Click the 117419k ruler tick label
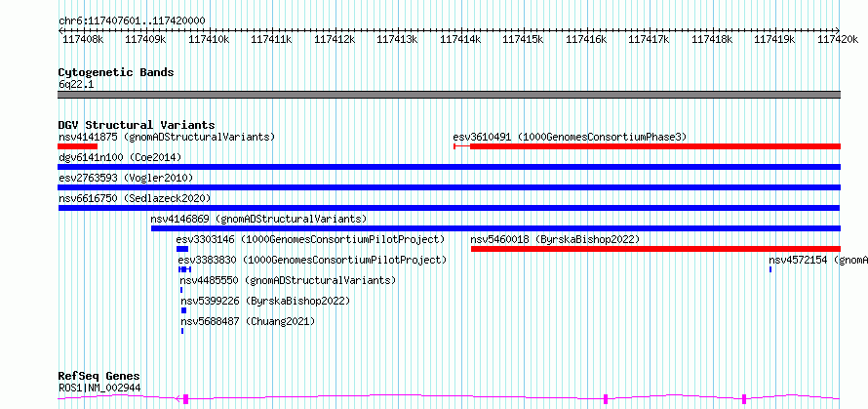 tap(774, 39)
